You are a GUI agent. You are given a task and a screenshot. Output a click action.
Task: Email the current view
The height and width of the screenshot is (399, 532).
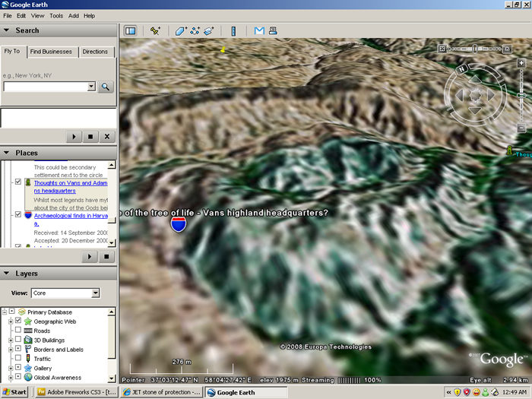coord(259,31)
